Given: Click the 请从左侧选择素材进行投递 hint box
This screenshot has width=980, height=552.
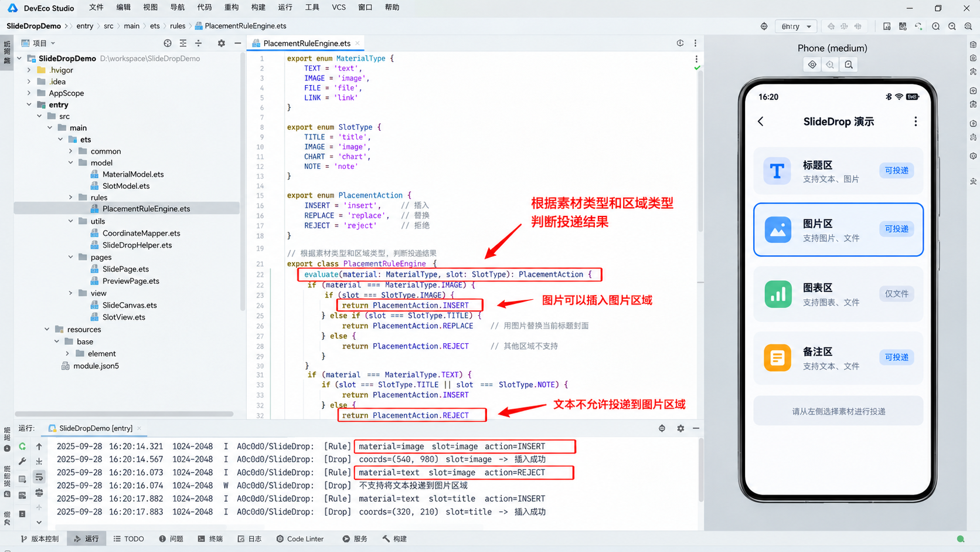Looking at the screenshot, I should click(838, 411).
